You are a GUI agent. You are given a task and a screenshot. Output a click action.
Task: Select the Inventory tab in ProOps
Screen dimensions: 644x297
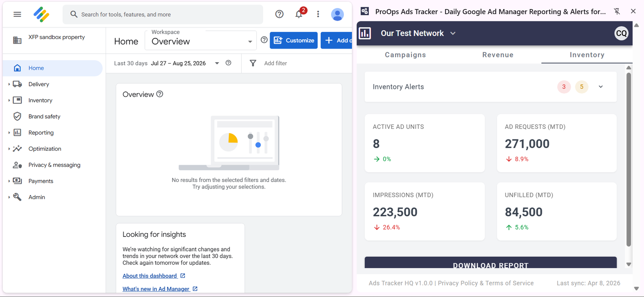587,55
